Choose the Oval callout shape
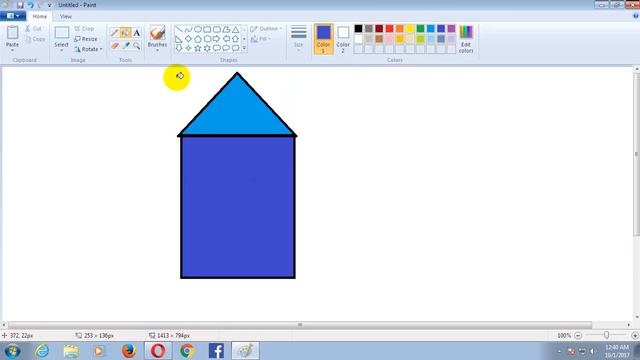 coord(226,48)
